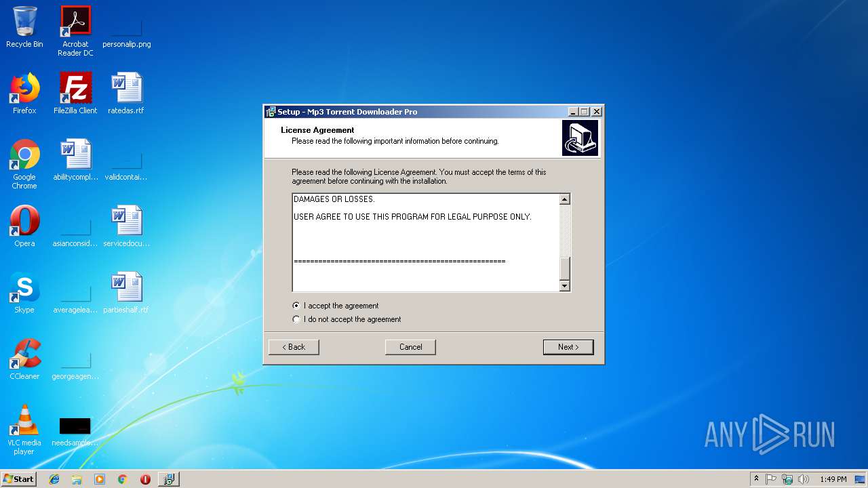Click the Chrome taskbar icon
Screen dimensions: 868x488
122,479
